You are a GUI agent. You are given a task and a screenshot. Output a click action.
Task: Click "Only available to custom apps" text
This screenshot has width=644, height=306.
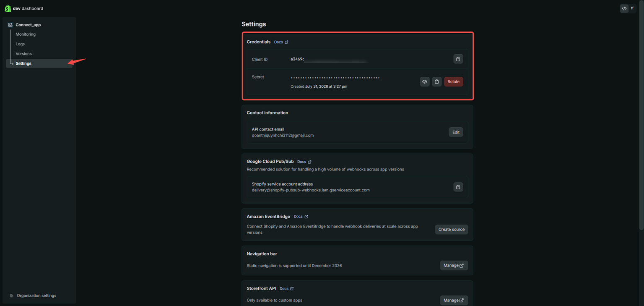pyautogui.click(x=275, y=301)
